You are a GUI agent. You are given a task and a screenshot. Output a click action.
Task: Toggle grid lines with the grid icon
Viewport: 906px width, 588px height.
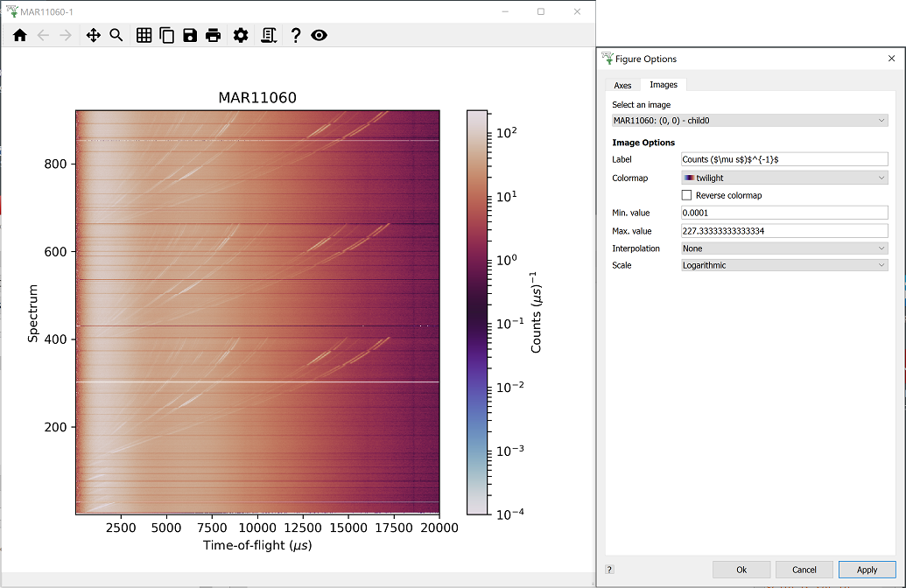[x=144, y=35]
